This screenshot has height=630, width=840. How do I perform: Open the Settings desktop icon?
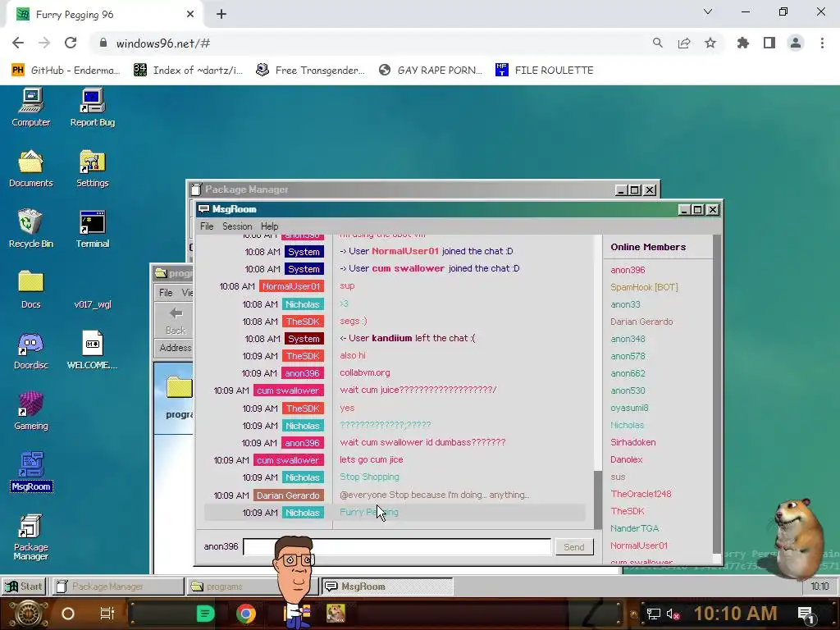click(92, 168)
